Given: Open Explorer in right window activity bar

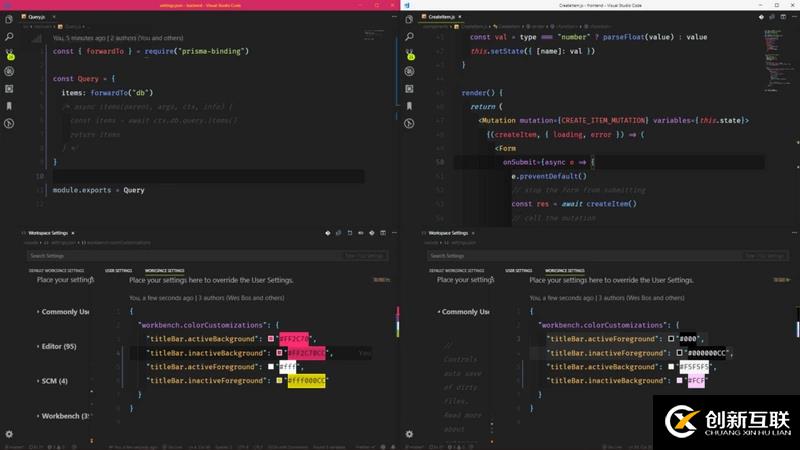Looking at the screenshot, I should [x=409, y=19].
